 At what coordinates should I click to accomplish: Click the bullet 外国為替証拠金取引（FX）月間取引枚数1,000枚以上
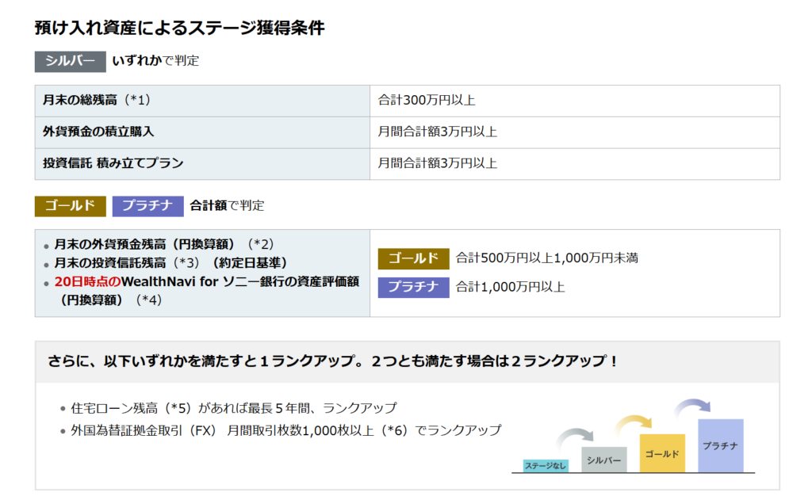(x=285, y=430)
